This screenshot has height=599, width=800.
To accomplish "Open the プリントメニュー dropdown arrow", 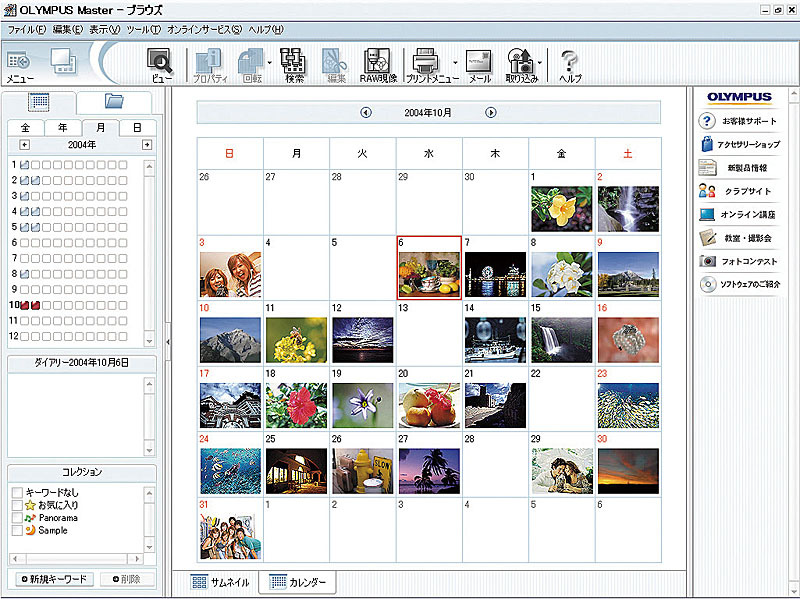I will (455, 63).
